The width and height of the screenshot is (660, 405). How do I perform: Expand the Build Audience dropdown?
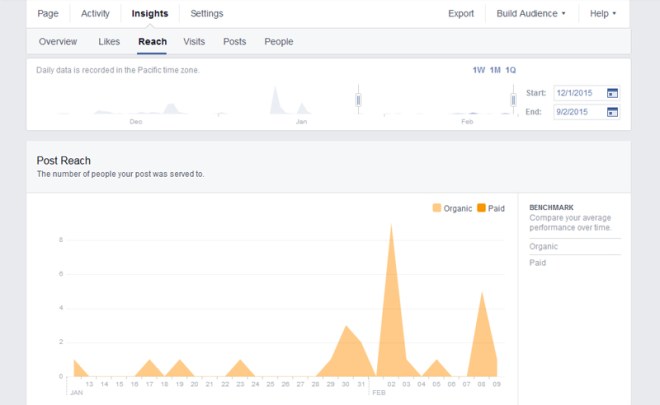coord(530,14)
